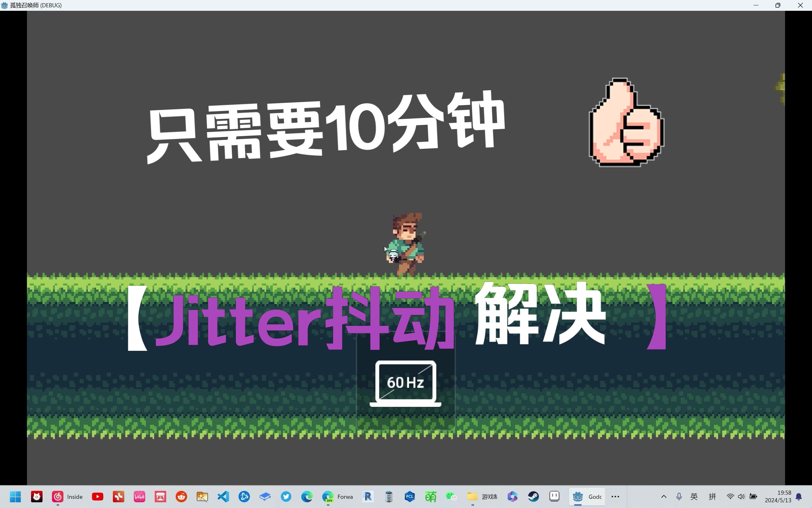
Task: Open Wi-Fi network settings in tray
Action: click(x=730, y=496)
